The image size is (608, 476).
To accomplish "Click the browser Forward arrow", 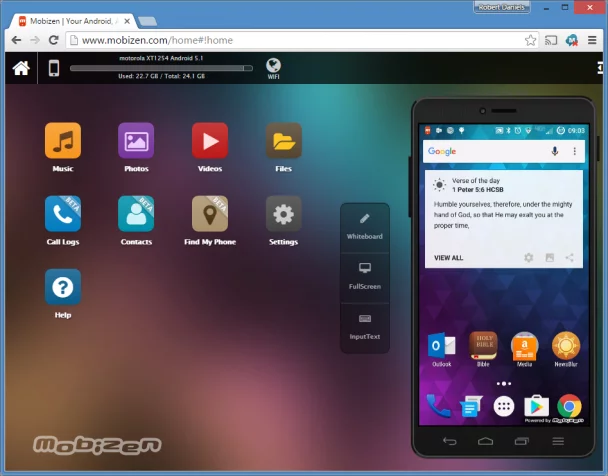I will coord(35,40).
